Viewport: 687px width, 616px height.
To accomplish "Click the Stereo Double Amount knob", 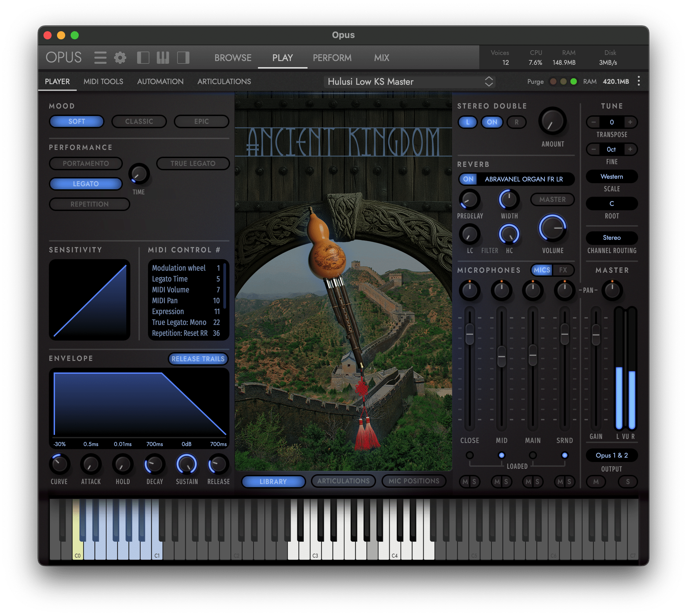I will pos(552,121).
